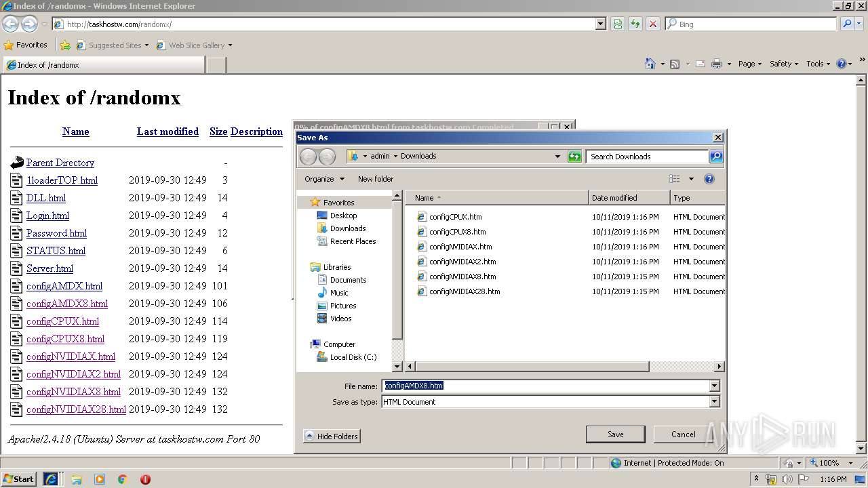Click the Cancel button
Viewport: 868px width, 488px height.
(684, 434)
